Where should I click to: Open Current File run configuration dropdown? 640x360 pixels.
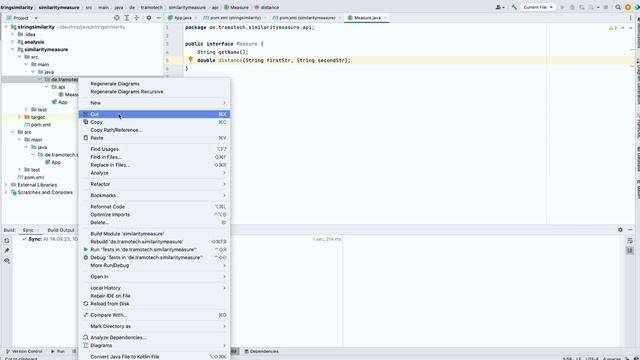click(538, 7)
